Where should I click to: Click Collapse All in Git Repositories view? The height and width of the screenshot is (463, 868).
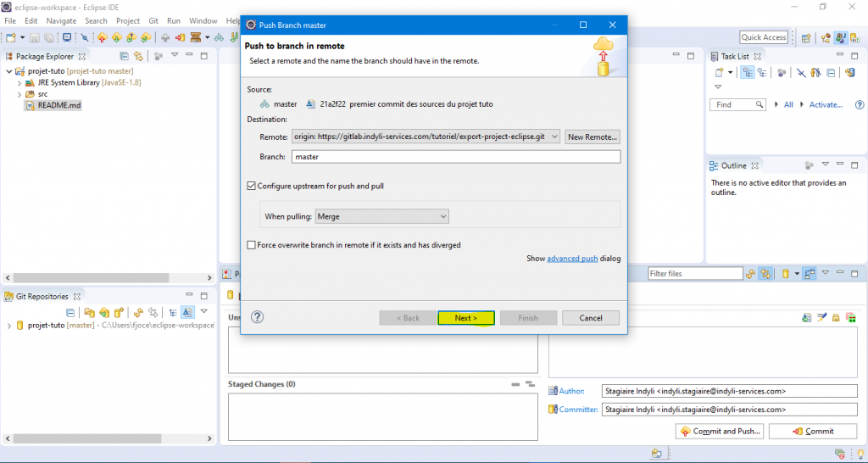(x=70, y=312)
